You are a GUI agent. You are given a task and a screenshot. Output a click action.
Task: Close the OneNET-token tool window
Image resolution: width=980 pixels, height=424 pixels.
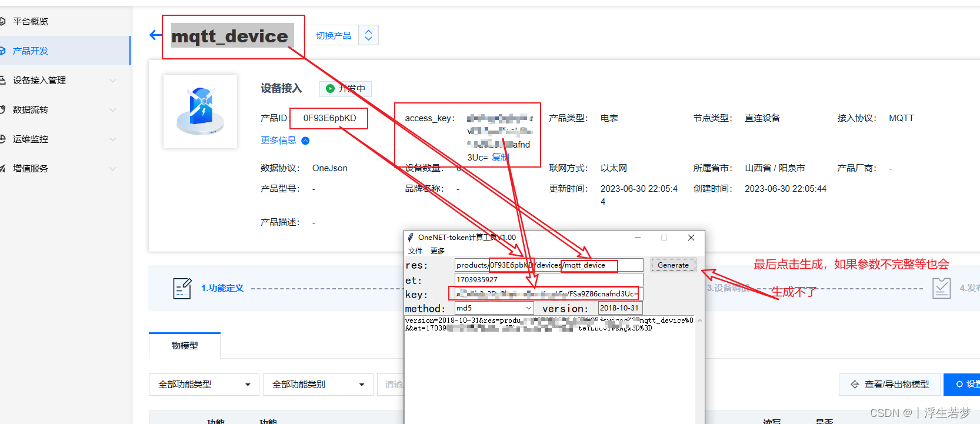[691, 238]
